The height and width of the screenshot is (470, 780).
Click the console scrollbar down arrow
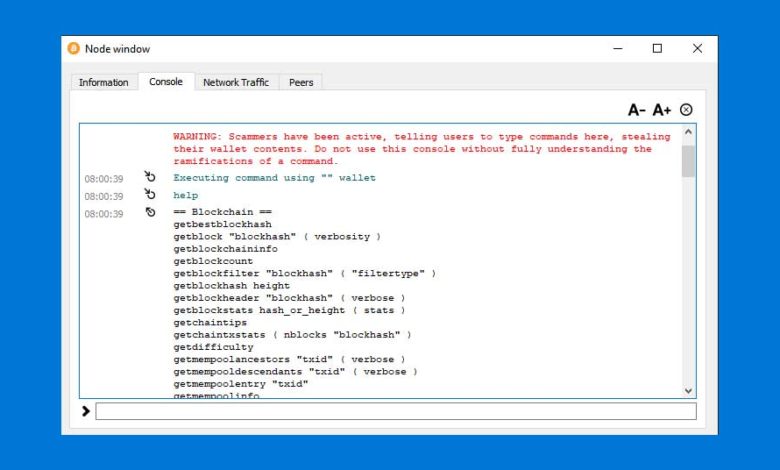[x=688, y=390]
